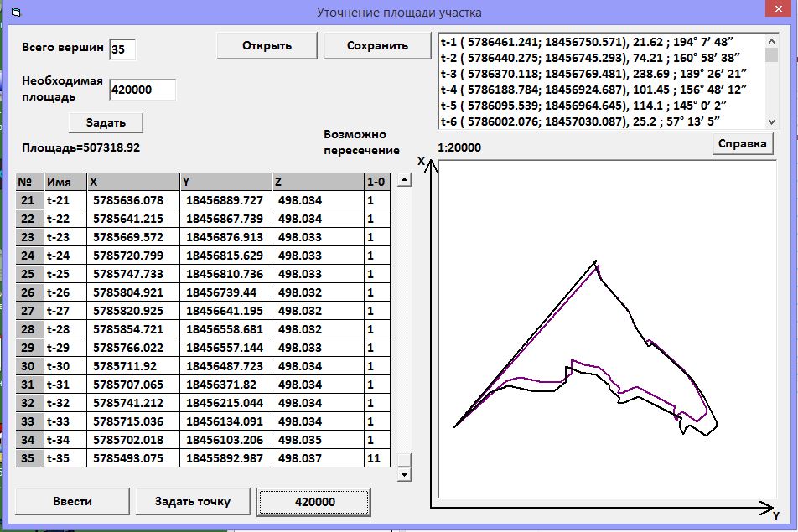Viewport: 798px width, 532px height.
Task: Click the X cell 5785711.92
Action: pos(133,366)
